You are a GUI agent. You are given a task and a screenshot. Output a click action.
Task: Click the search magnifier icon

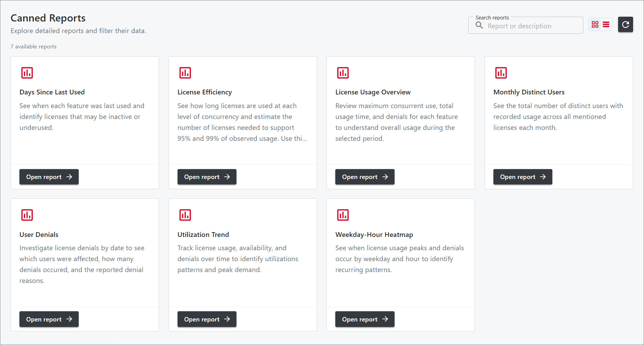[x=479, y=26]
